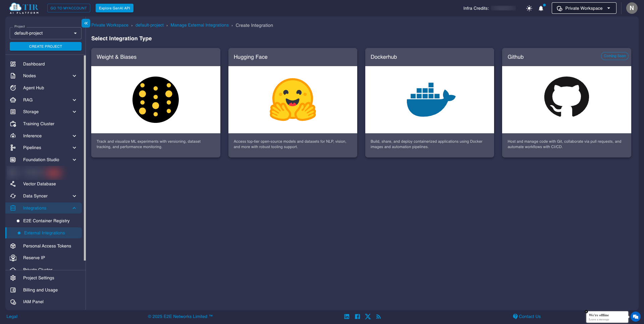
Task: Collapse the sidebar with double-chevron button
Action: [86, 23]
